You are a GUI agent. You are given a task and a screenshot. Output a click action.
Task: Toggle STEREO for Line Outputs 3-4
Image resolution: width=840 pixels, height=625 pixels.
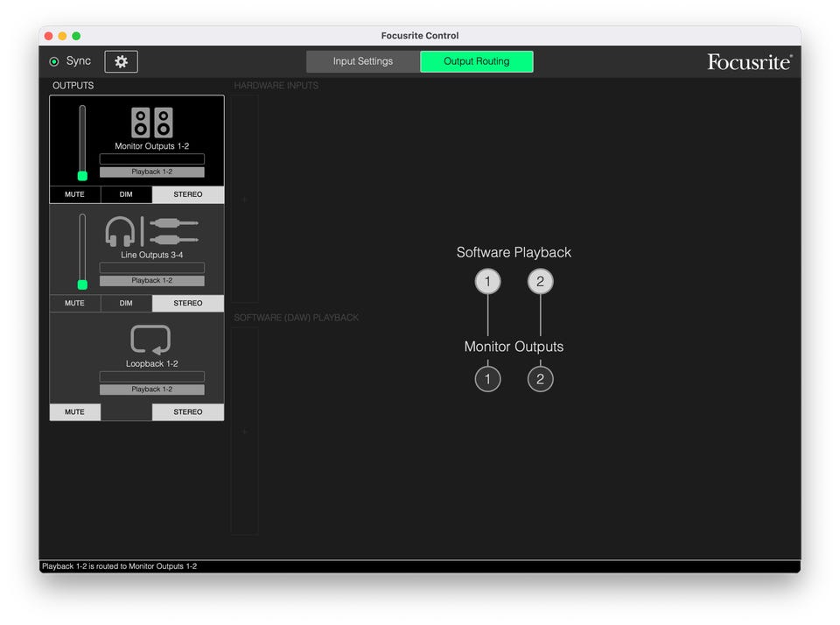[188, 304]
